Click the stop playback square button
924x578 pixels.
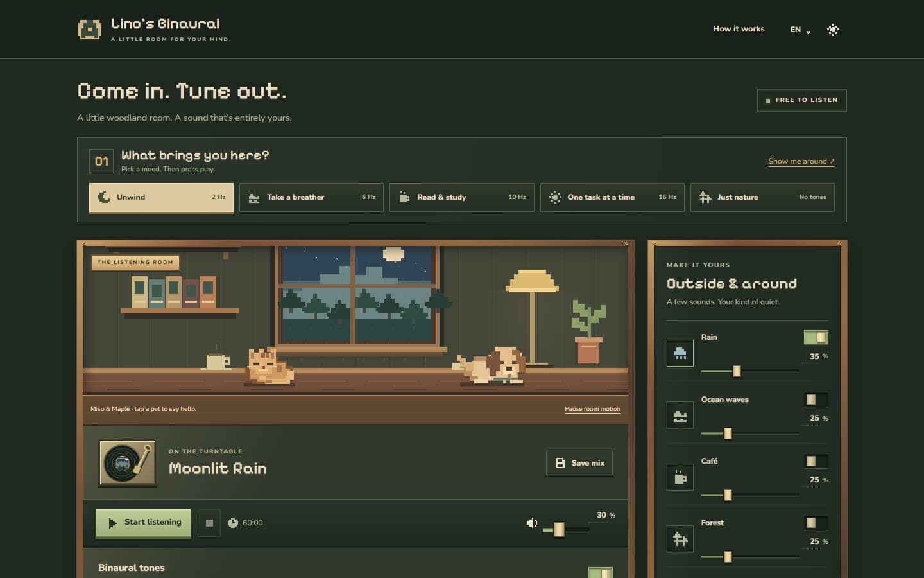pyautogui.click(x=209, y=523)
